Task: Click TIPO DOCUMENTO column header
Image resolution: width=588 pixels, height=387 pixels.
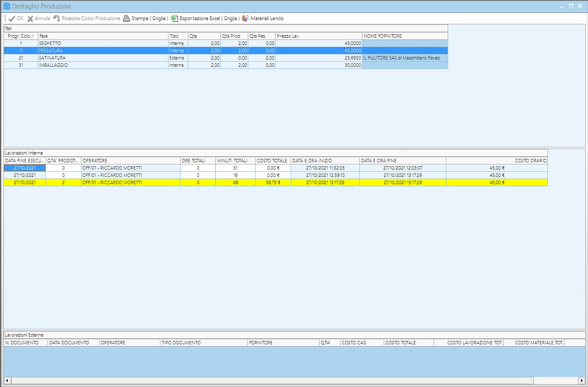Action: [203, 343]
